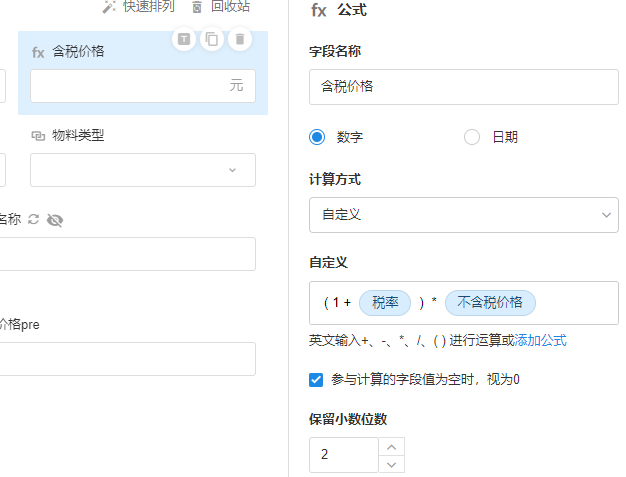Click the text-type icon above 含税价格 field
The image size is (626, 477).
coord(184,39)
